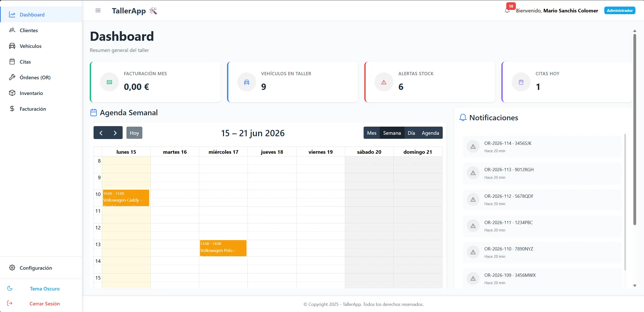Click the Administrador role badge
Viewport: 644px width, 312px height.
click(620, 10)
